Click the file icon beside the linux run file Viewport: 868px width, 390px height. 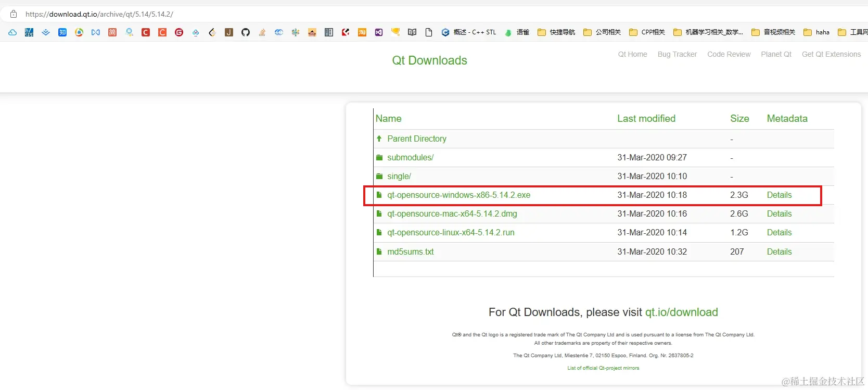click(x=379, y=232)
